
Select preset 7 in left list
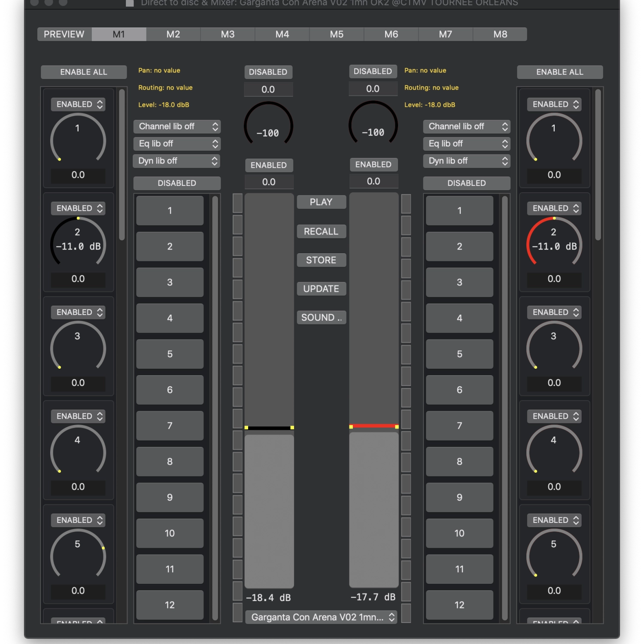(x=170, y=426)
